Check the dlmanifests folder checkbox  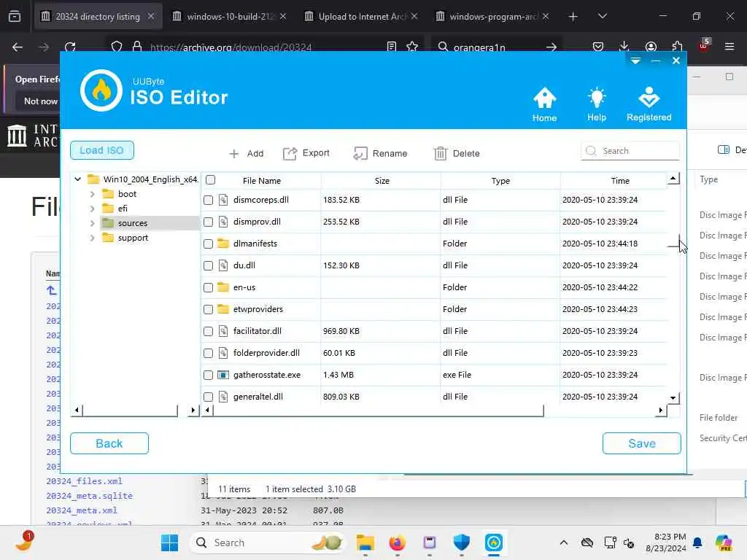pyautogui.click(x=208, y=244)
